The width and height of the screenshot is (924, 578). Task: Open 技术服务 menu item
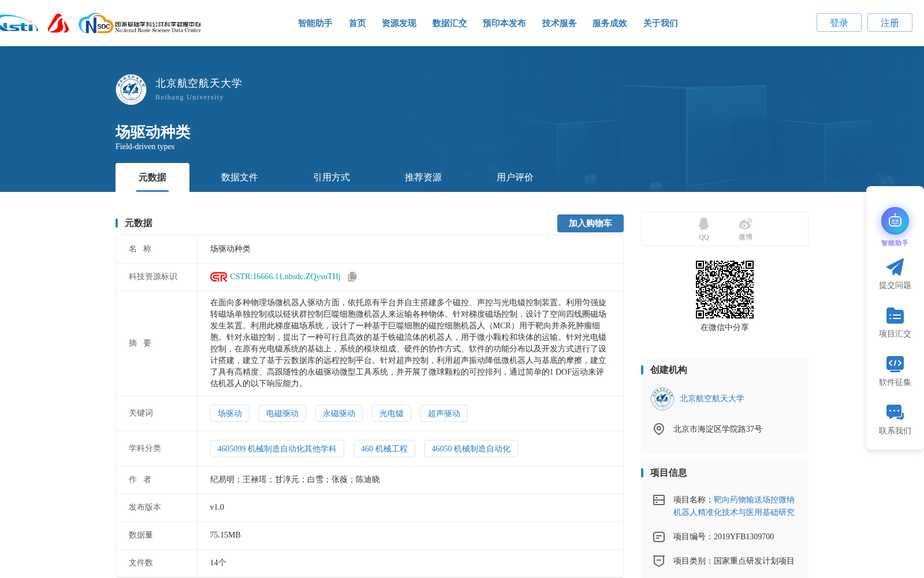click(560, 23)
